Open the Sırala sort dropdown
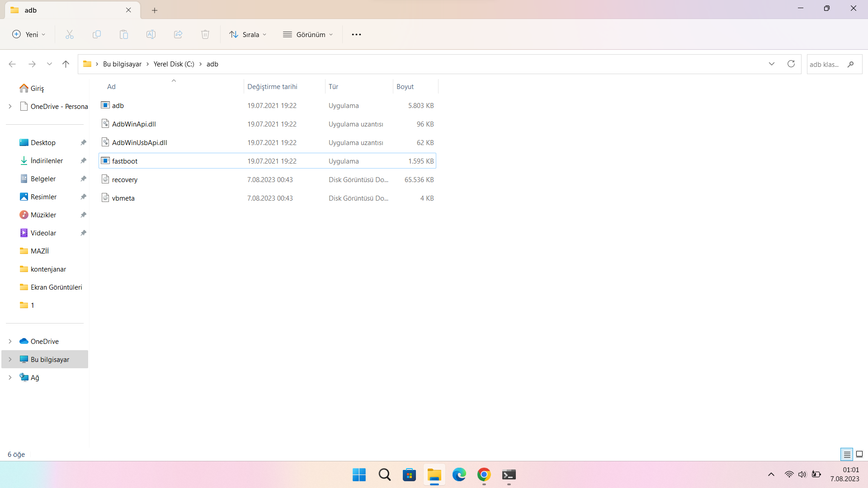Viewport: 868px width, 488px height. (x=248, y=34)
